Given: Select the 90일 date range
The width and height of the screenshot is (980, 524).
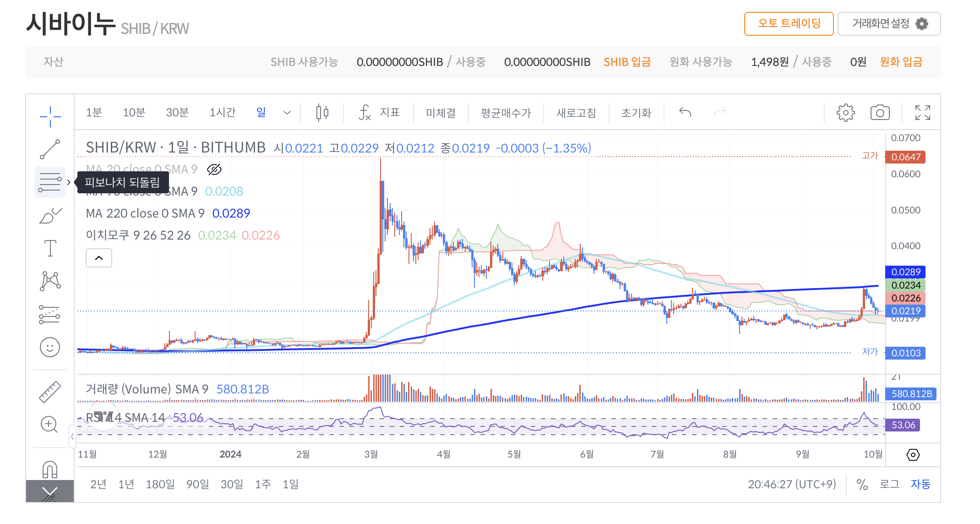Looking at the screenshot, I should click(197, 484).
